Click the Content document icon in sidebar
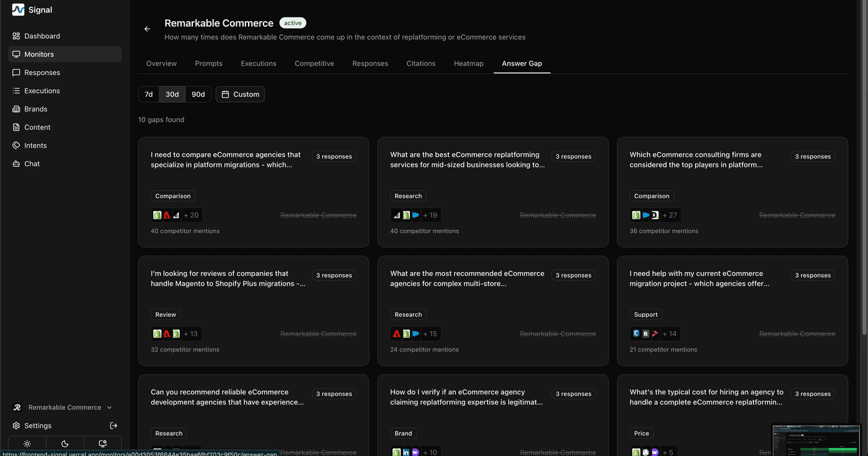The image size is (868, 456). (16, 127)
